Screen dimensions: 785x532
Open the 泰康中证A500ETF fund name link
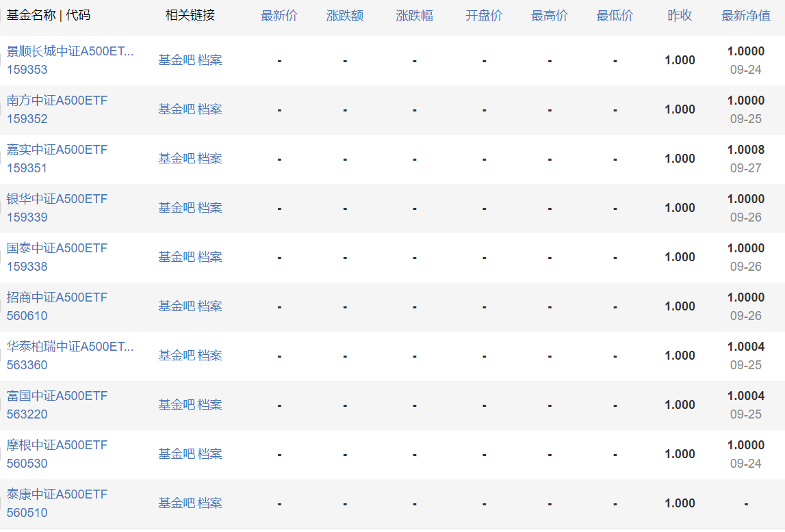tap(57, 494)
